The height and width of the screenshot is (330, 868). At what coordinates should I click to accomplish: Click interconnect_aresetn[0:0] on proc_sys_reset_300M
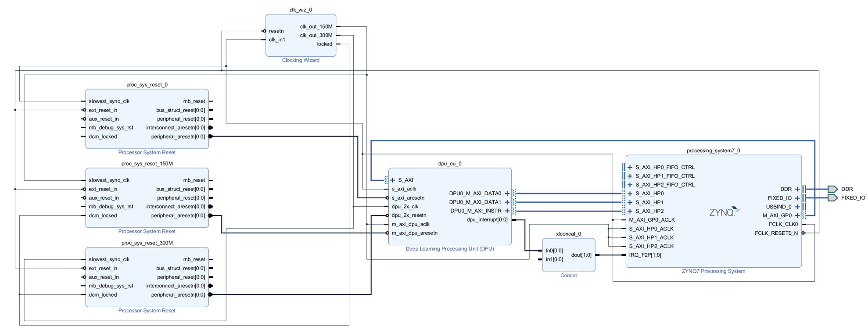pyautogui.click(x=176, y=286)
